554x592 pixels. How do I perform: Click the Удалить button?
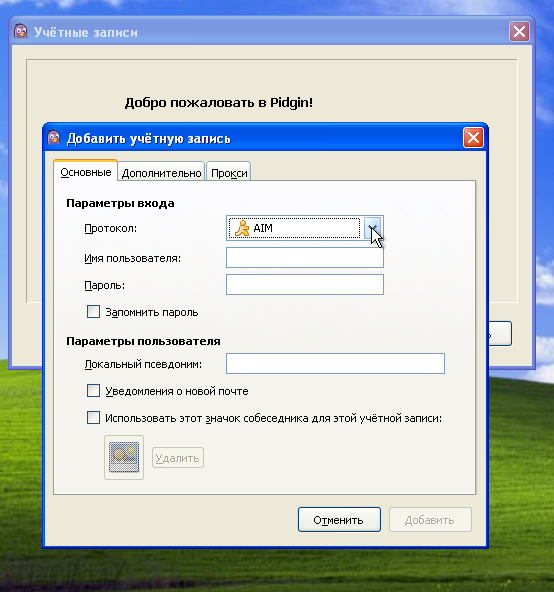(177, 458)
